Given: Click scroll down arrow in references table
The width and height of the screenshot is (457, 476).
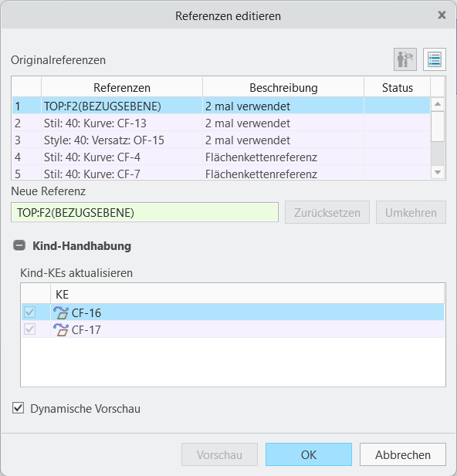Looking at the screenshot, I should 438,173.
